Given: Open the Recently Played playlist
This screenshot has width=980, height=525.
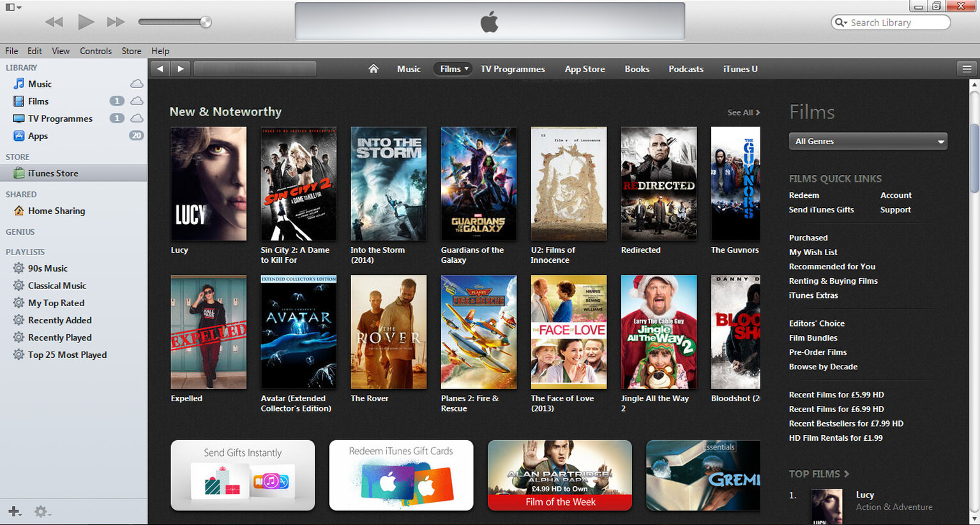Looking at the screenshot, I should pos(59,337).
